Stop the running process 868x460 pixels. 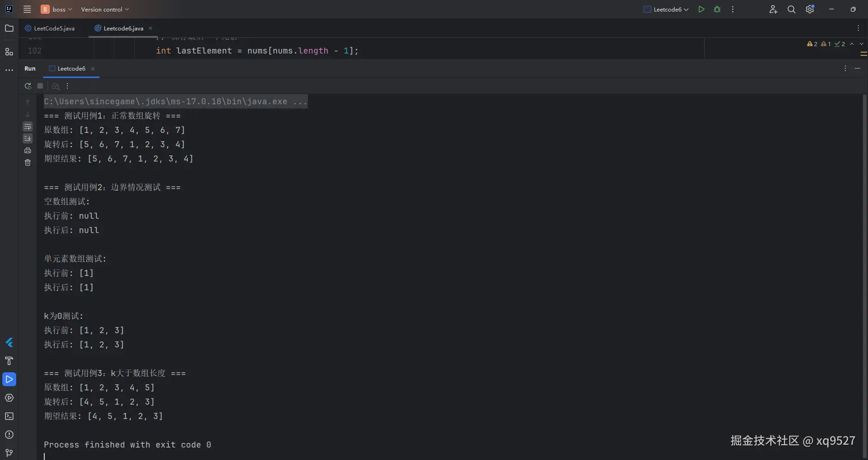(x=40, y=86)
